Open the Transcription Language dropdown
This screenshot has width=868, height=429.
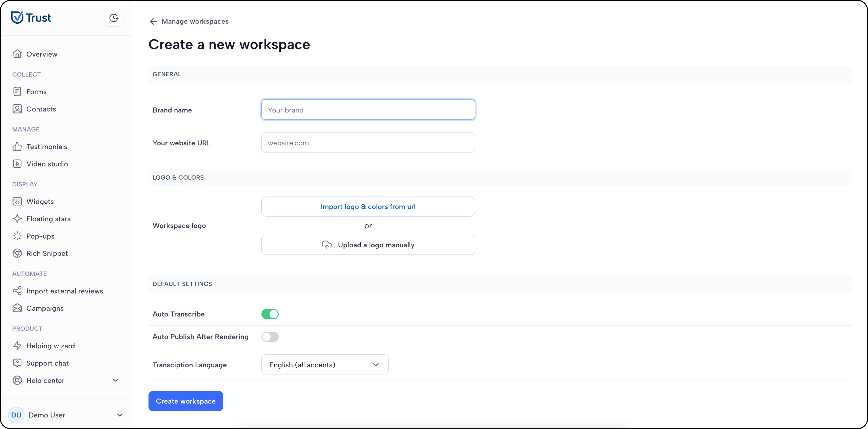coord(324,365)
